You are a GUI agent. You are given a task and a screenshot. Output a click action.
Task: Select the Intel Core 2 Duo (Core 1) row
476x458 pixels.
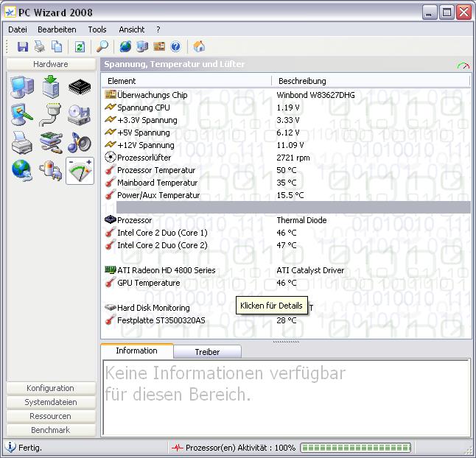287,233
